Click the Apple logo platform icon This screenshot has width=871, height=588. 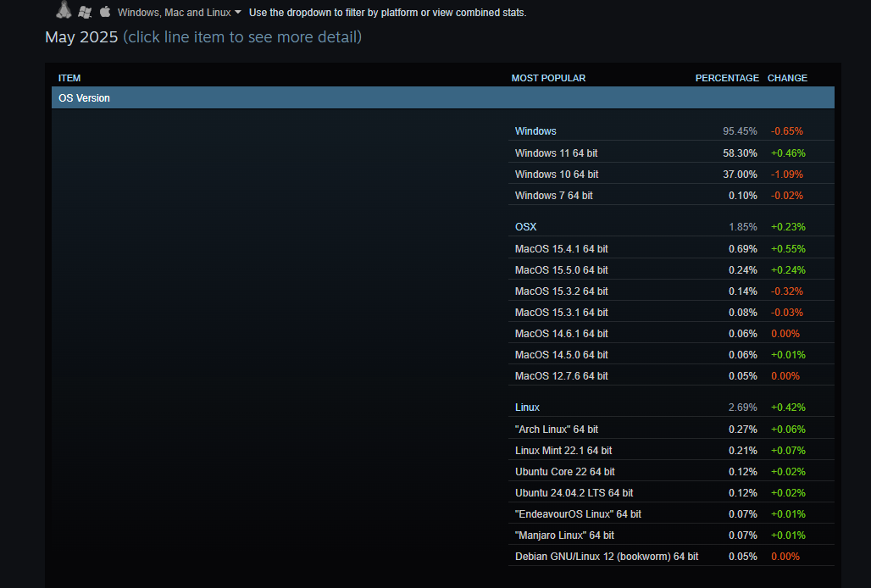point(105,11)
